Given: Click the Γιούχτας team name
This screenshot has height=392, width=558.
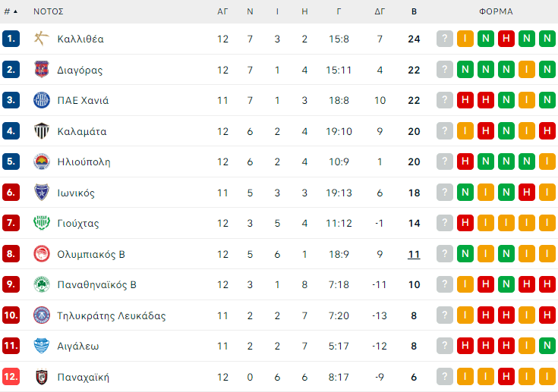Looking at the screenshot, I should click(x=77, y=223).
